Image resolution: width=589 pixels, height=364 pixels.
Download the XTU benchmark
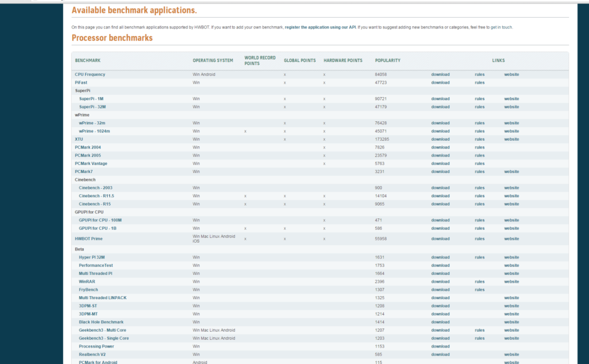(440, 139)
